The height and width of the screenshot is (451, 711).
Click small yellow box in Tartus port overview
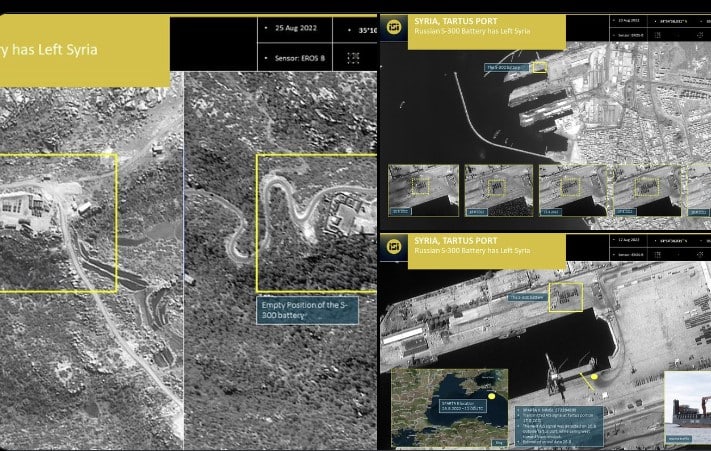pos(540,67)
